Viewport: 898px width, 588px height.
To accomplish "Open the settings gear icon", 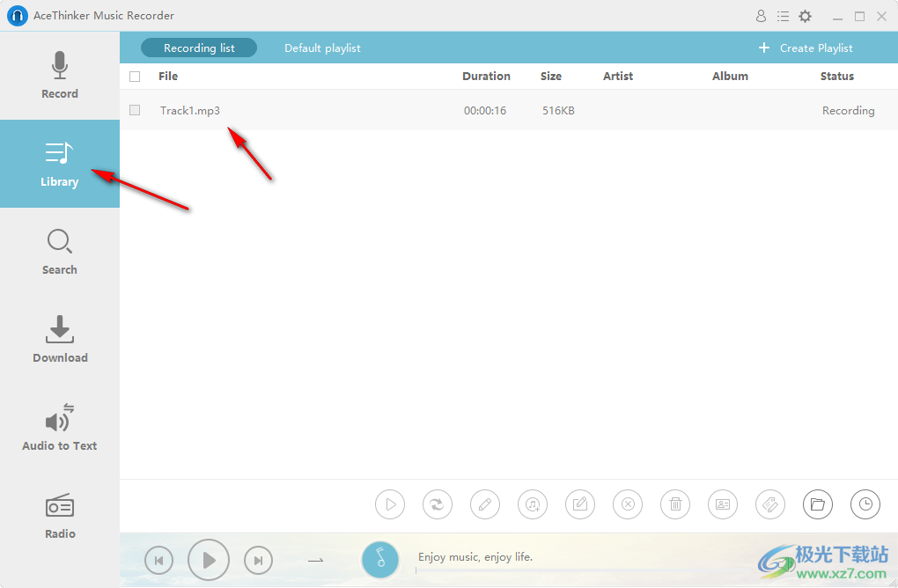I will pos(805,16).
